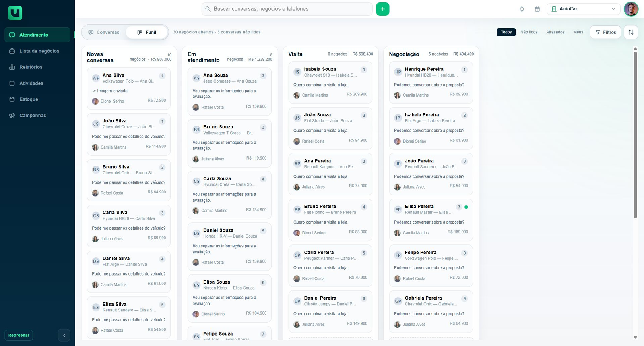
Task: Go to Estoque in sidebar
Action: pos(37,99)
